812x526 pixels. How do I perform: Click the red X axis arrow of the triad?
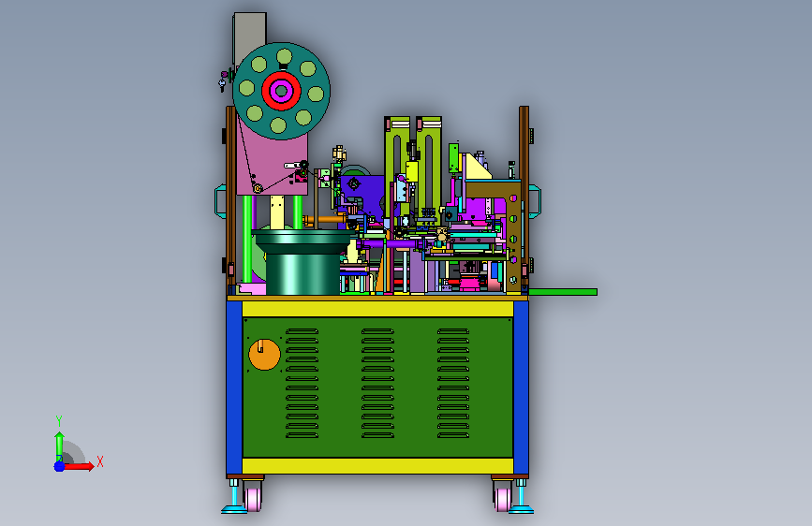tap(78, 466)
